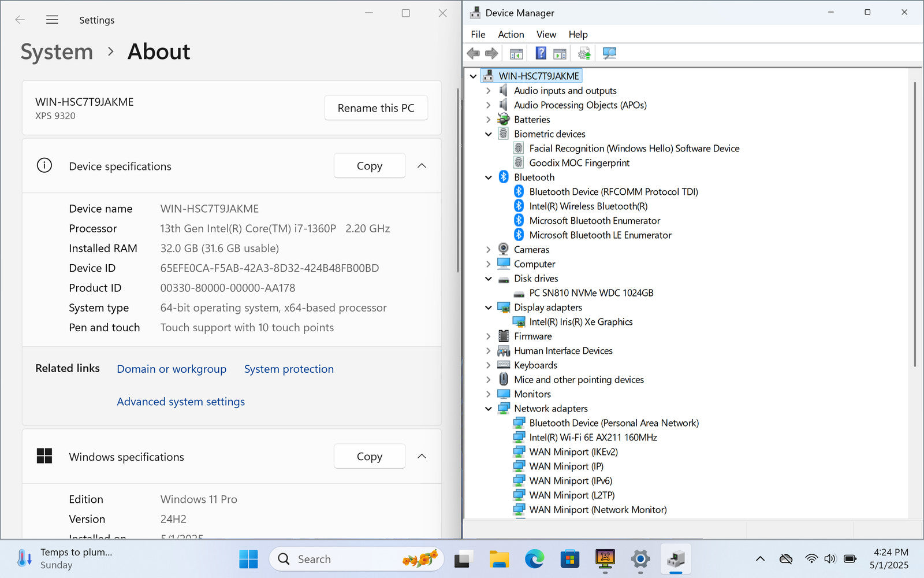Select Intel(R) Wireless Bluetooth(R) device

(588, 206)
